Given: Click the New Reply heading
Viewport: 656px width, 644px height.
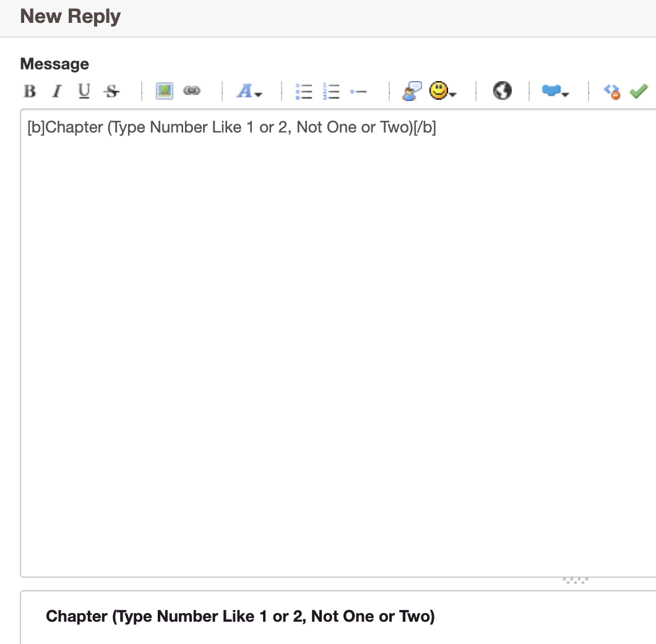Looking at the screenshot, I should point(70,17).
